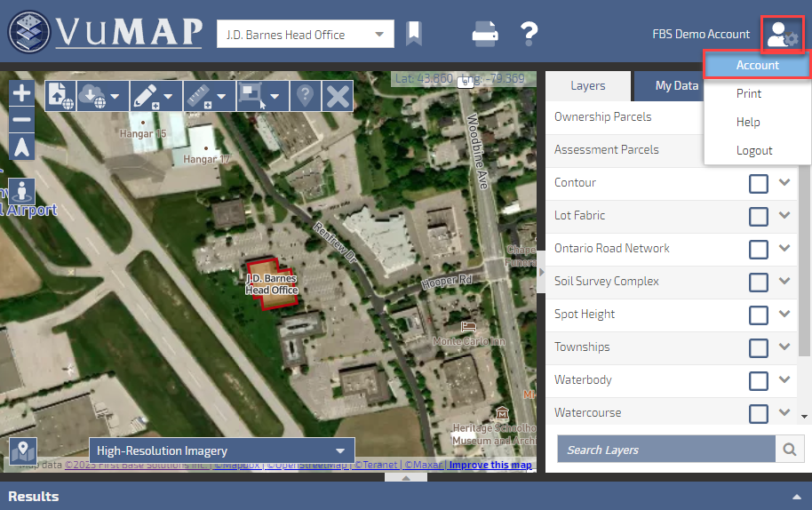Toggle the Ontario Road Network checkbox
Screen dimensions: 812x510
(758, 249)
